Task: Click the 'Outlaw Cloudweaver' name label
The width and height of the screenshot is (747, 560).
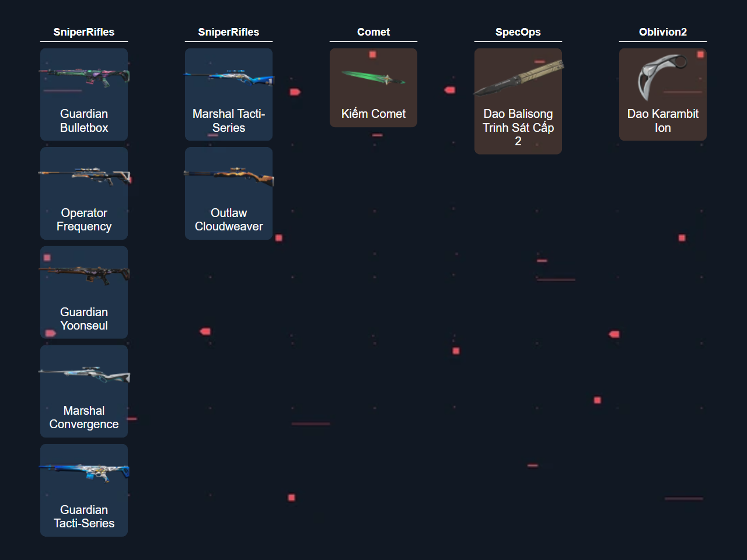Action: point(229,220)
